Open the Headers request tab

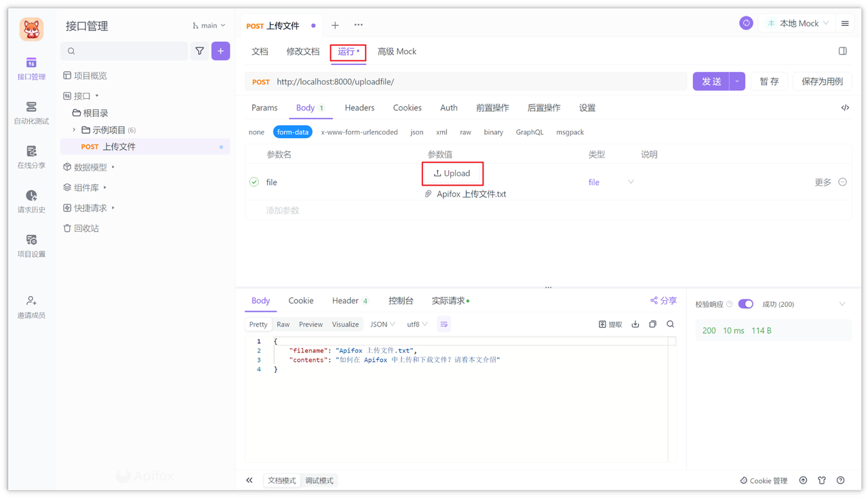point(359,108)
